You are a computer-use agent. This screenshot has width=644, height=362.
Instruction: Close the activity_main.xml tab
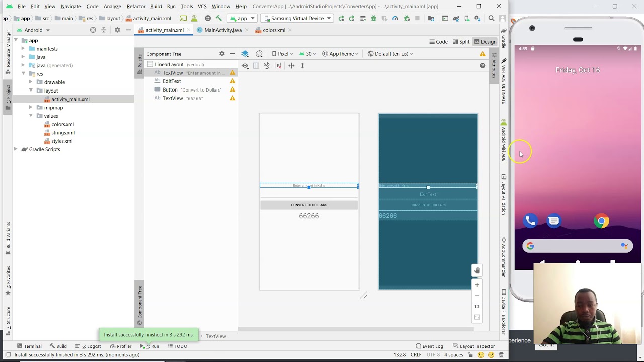(188, 30)
